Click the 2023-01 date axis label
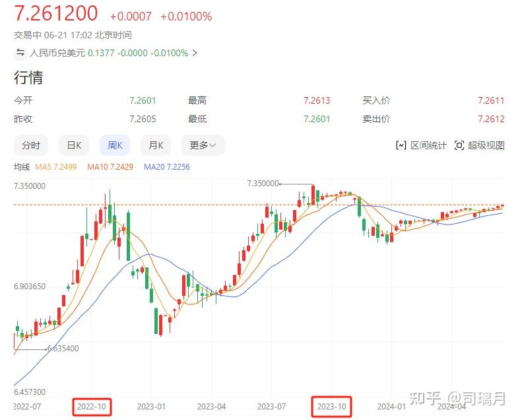Screen dimensions: 520x420 click(x=151, y=407)
